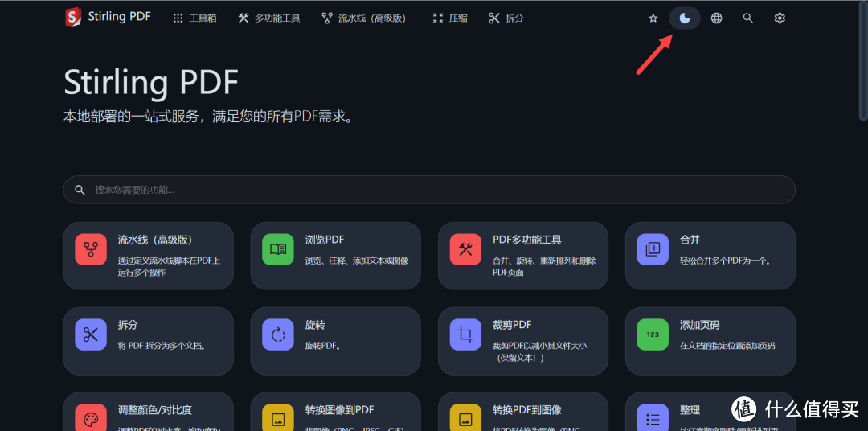The image size is (868, 431).
Task: Click the green book icon for 浏览PDF
Action: click(278, 249)
